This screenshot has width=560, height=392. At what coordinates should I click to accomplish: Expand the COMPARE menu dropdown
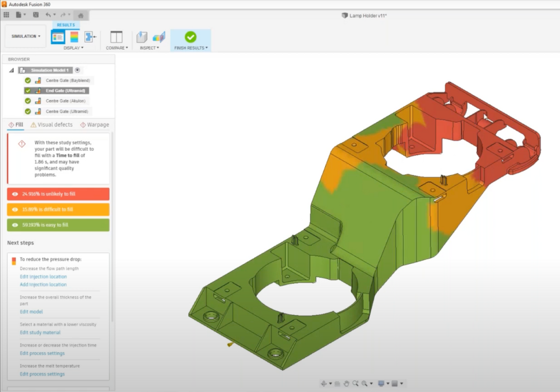(x=117, y=48)
